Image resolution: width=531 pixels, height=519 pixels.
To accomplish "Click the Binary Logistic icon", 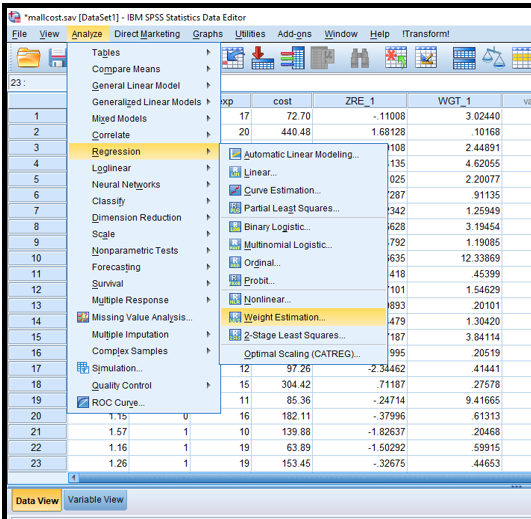I will [235, 226].
